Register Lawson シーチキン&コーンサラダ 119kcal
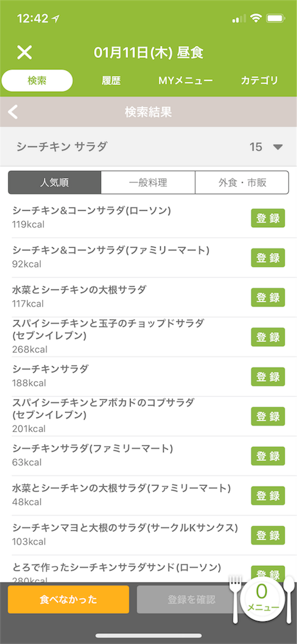 [x=268, y=218]
